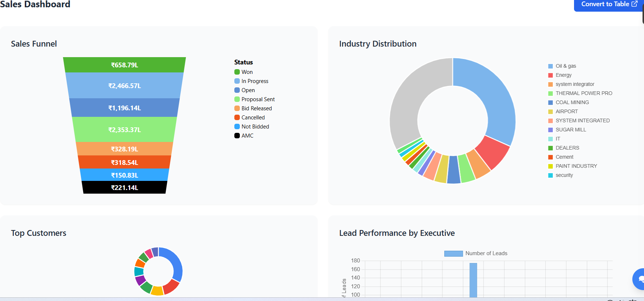
Task: Click the ₹658.79L funnel segment
Action: point(124,65)
